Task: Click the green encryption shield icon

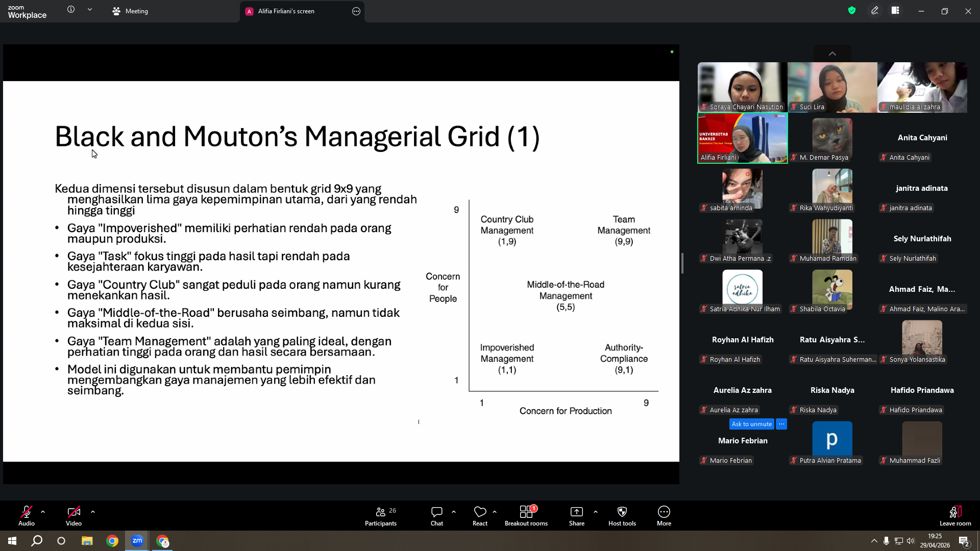Action: click(852, 10)
